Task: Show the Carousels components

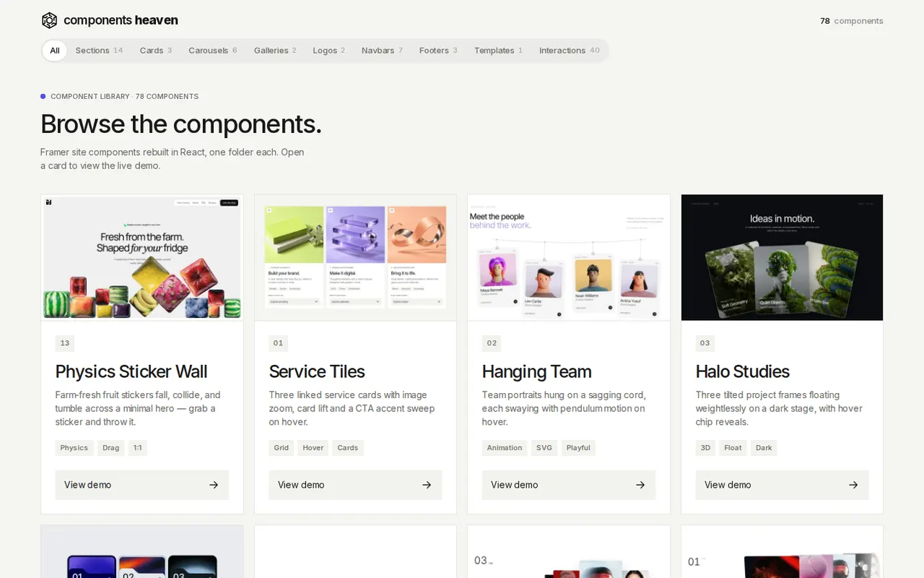Action: (213, 51)
